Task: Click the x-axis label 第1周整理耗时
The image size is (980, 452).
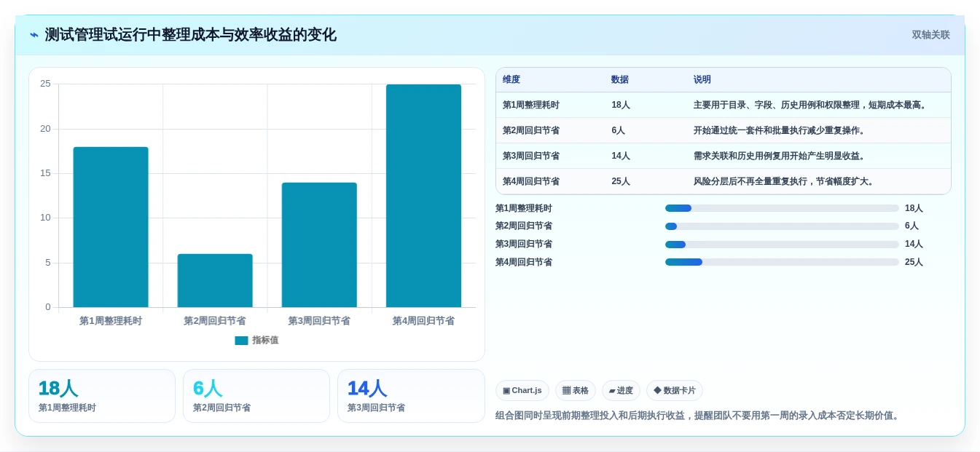Action: click(x=111, y=321)
